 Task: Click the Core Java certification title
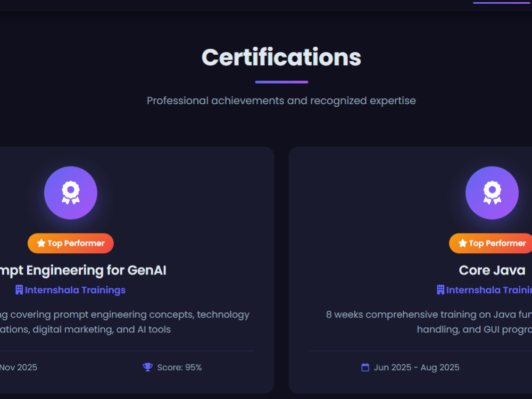tap(492, 270)
